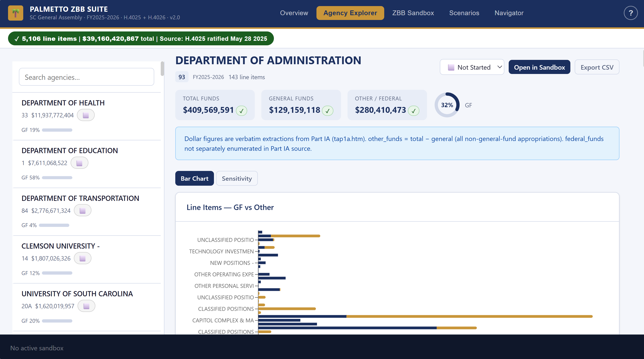Viewport: 644px width, 359px height.
Task: Click NEW POSITIONS - chart label
Action: tap(232, 263)
